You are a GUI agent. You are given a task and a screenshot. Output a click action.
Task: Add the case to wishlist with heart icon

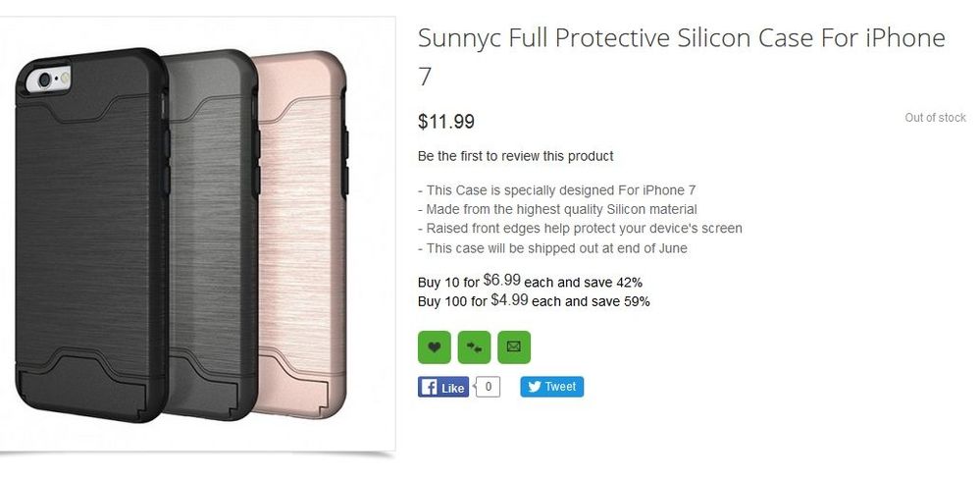[434, 346]
